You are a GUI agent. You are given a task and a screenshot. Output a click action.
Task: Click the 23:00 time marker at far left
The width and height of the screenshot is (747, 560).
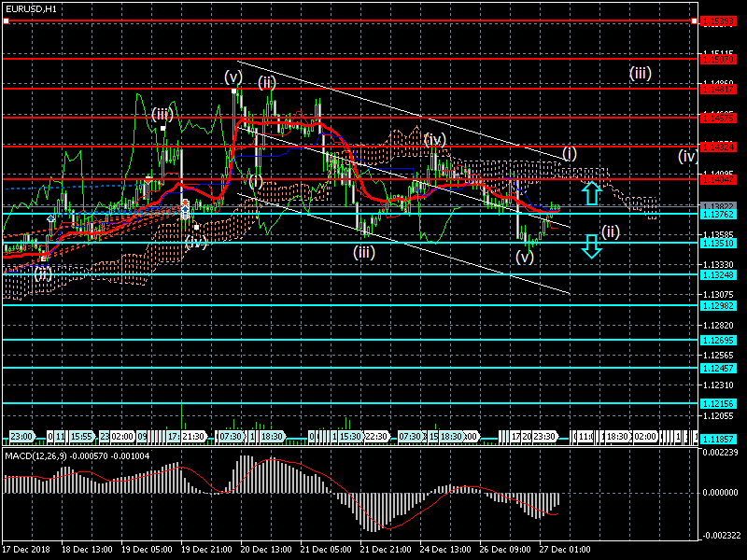click(21, 437)
